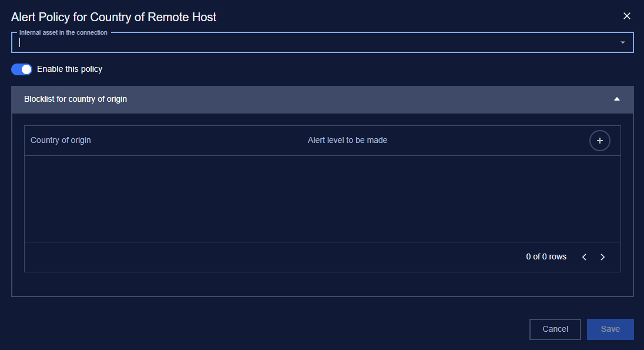Click the empty blocklist table body
This screenshot has height=350, width=644.
click(x=322, y=199)
